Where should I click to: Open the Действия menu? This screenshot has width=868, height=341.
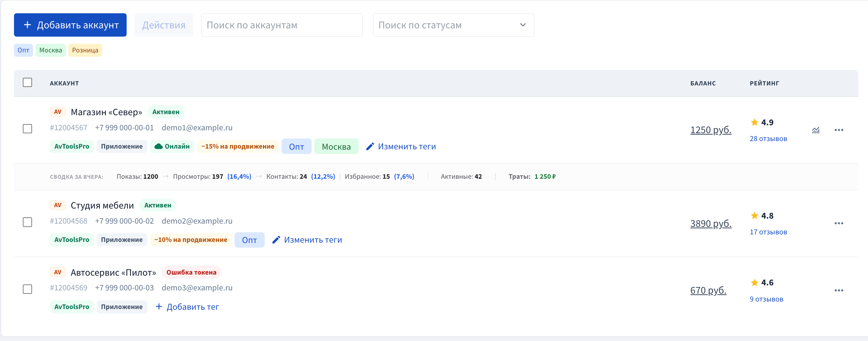[x=164, y=25]
